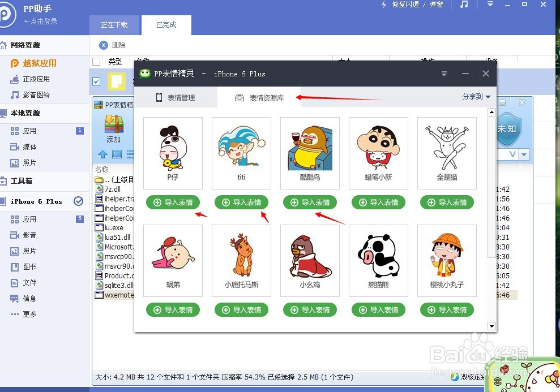
Task: Click 修复闪退 / 弹窗 in title bar
Action: tap(413, 5)
